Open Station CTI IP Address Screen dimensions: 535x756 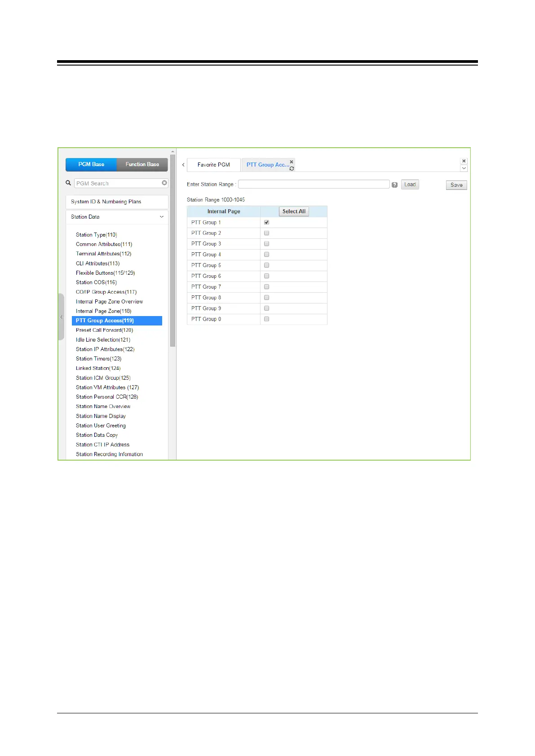click(103, 444)
